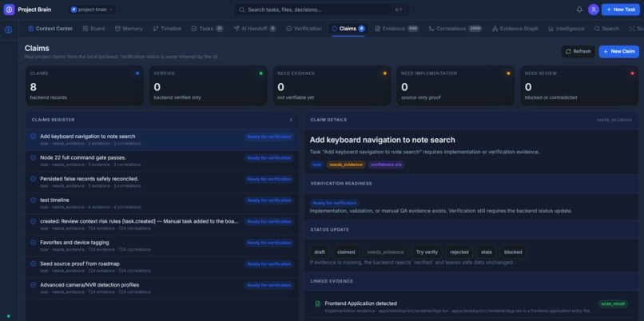The image size is (644, 321).
Task: Click the Need Implementation stat card
Action: 455,85
